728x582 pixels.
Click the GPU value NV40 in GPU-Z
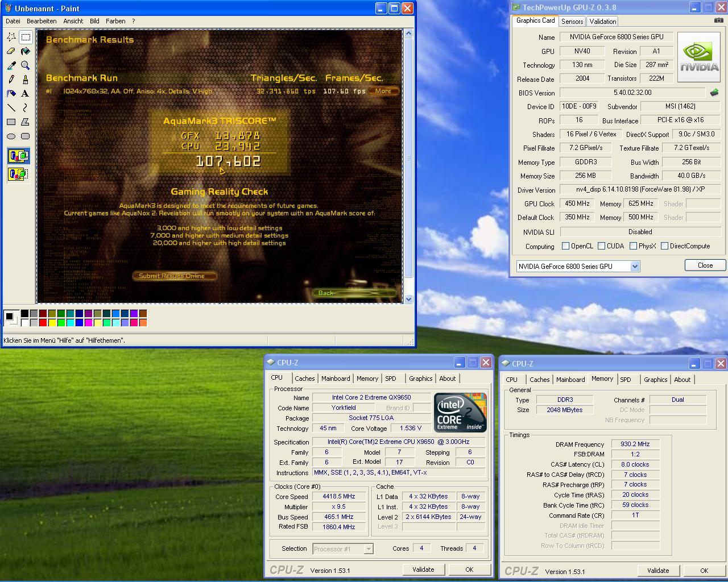coord(582,51)
